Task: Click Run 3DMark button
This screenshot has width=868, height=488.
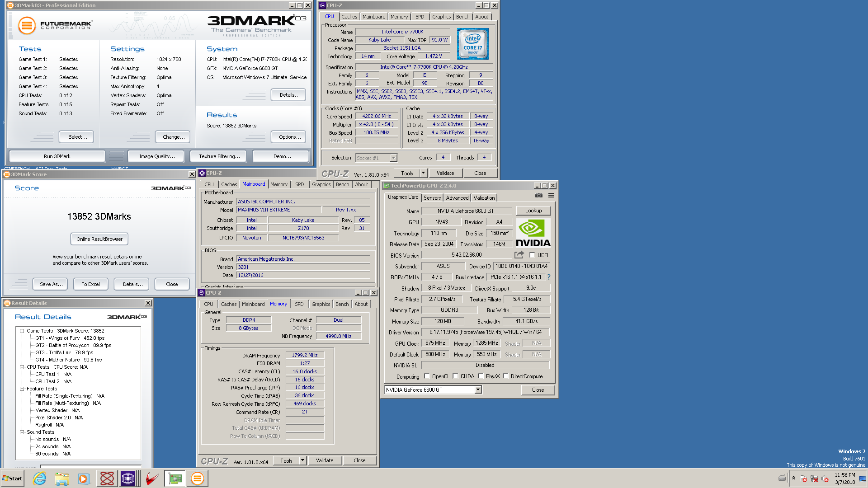Action: tap(57, 156)
